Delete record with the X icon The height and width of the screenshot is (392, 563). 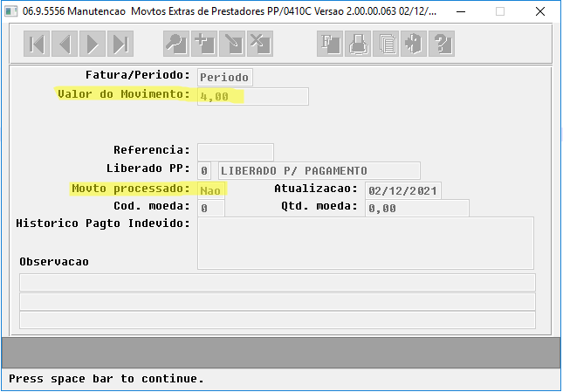(260, 44)
